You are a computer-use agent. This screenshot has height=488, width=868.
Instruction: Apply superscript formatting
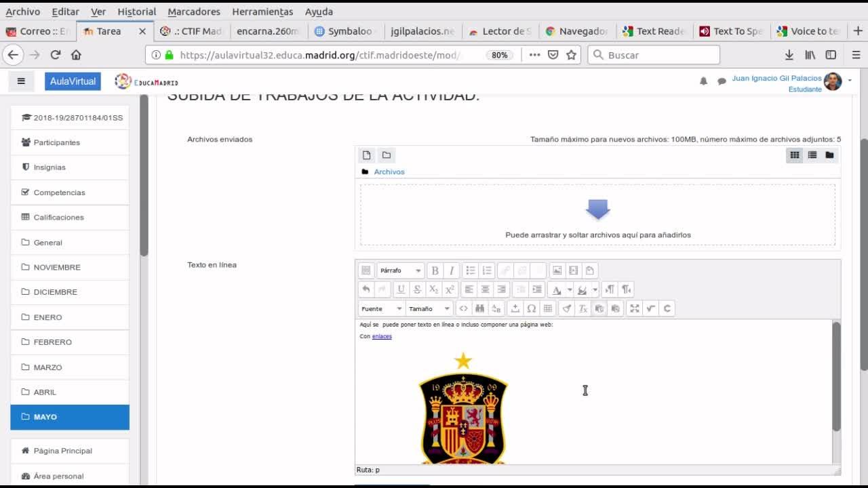click(x=450, y=289)
